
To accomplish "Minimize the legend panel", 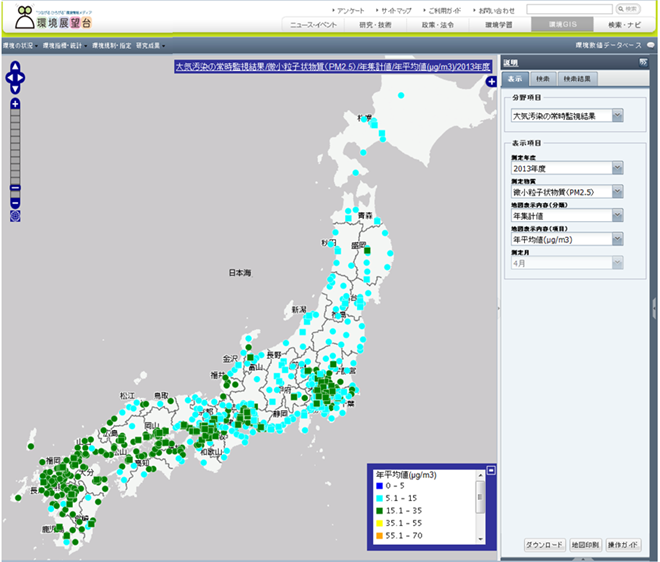I will click(x=490, y=468).
